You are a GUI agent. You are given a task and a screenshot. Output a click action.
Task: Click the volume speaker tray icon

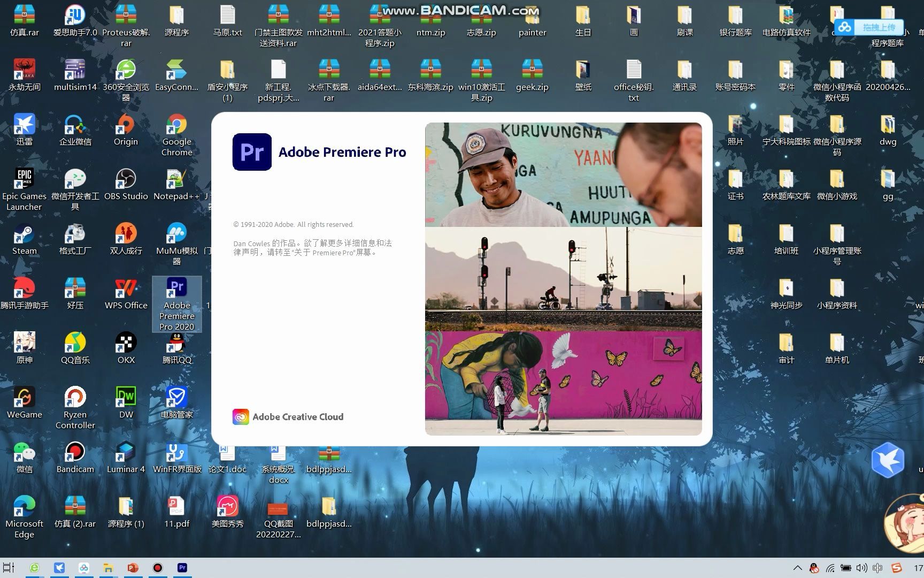click(x=861, y=568)
